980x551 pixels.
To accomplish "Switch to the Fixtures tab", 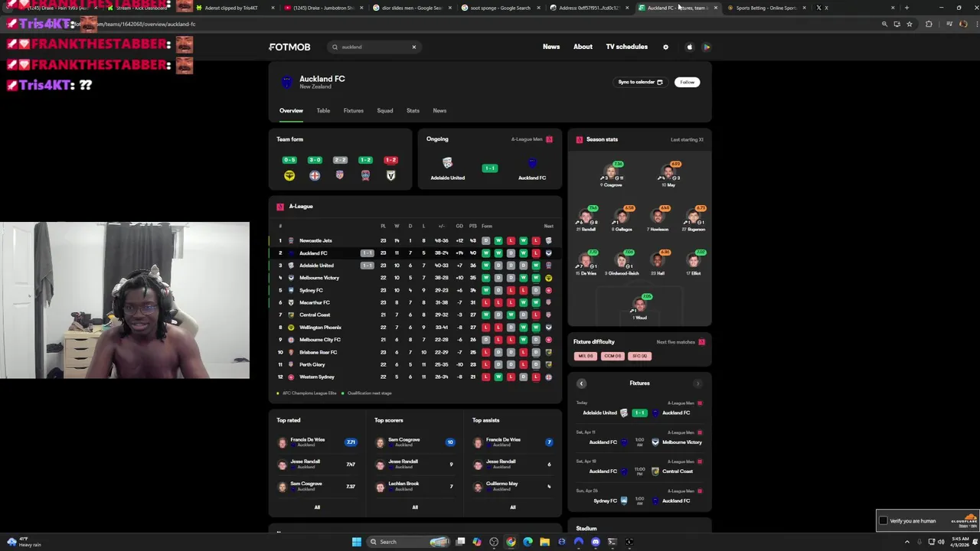I will tap(353, 111).
